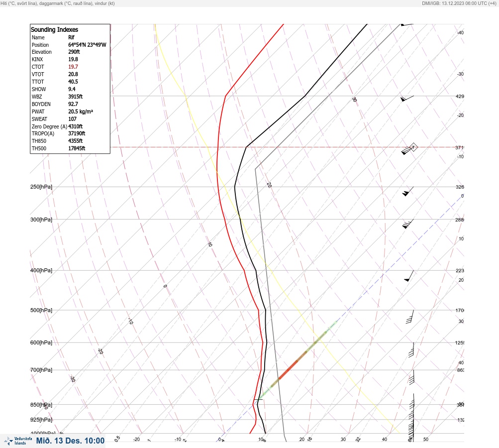Click the red CTOT value '19.7'
499x448 pixels.
(x=73, y=67)
